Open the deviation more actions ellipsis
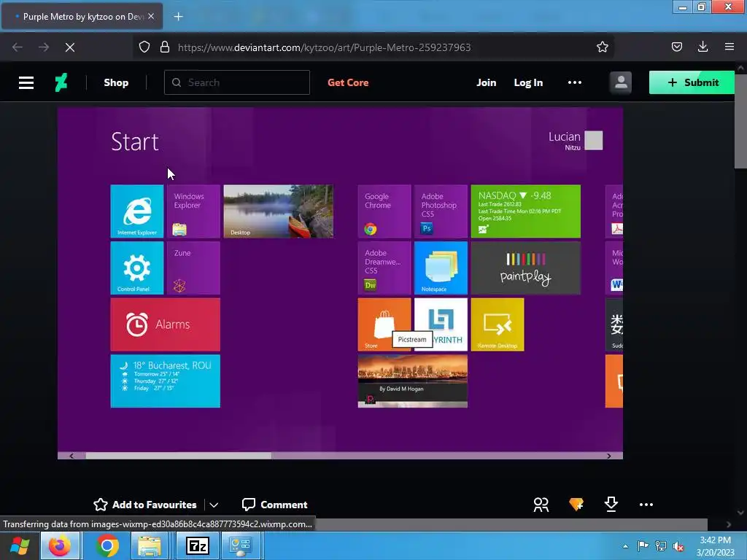Image resolution: width=747 pixels, height=560 pixels. tap(646, 505)
